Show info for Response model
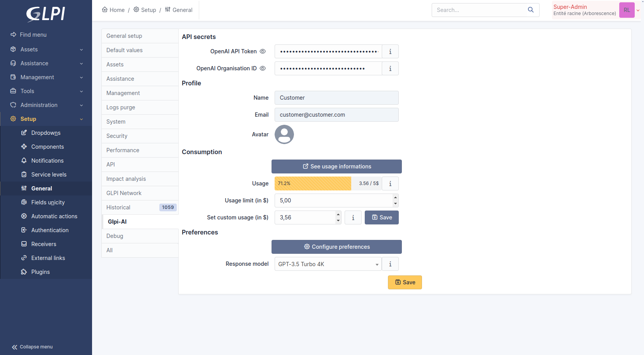The height and width of the screenshot is (355, 644). 390,264
